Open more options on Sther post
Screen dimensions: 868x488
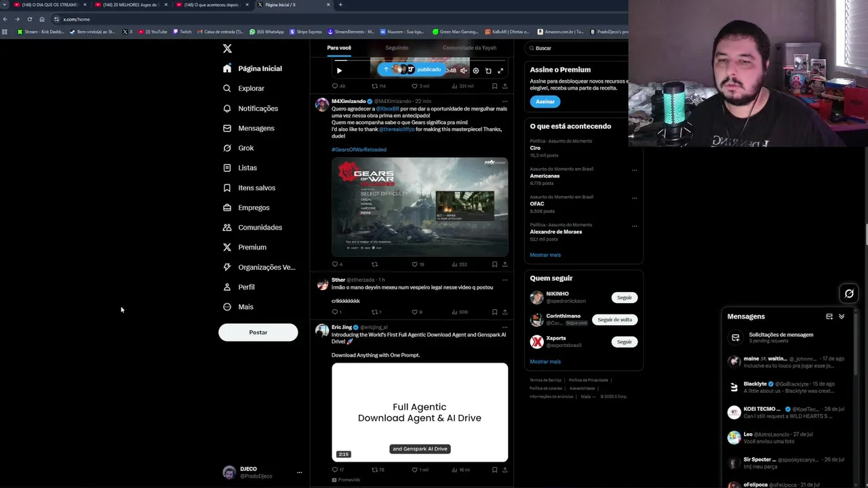click(x=505, y=280)
